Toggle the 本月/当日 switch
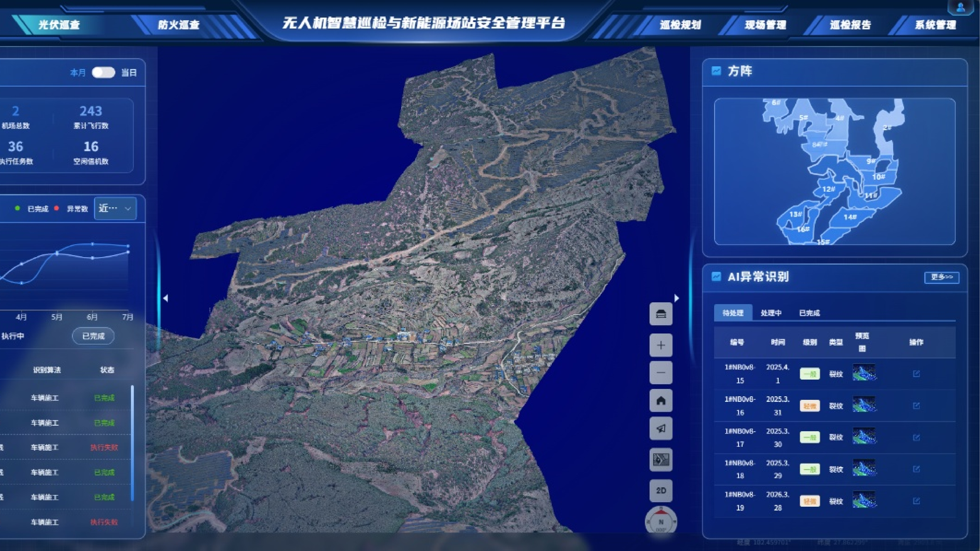The width and height of the screenshot is (980, 551). (x=104, y=72)
